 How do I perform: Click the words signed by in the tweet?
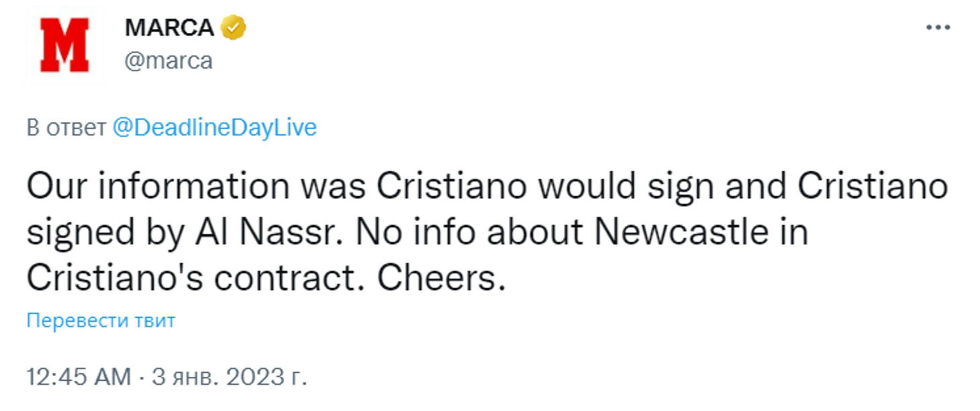coord(104,233)
